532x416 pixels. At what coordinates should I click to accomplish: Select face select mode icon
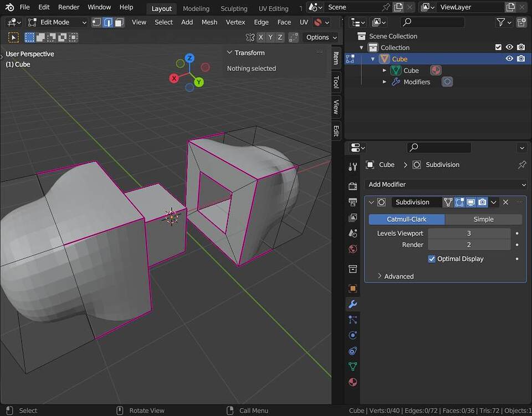tap(119, 22)
